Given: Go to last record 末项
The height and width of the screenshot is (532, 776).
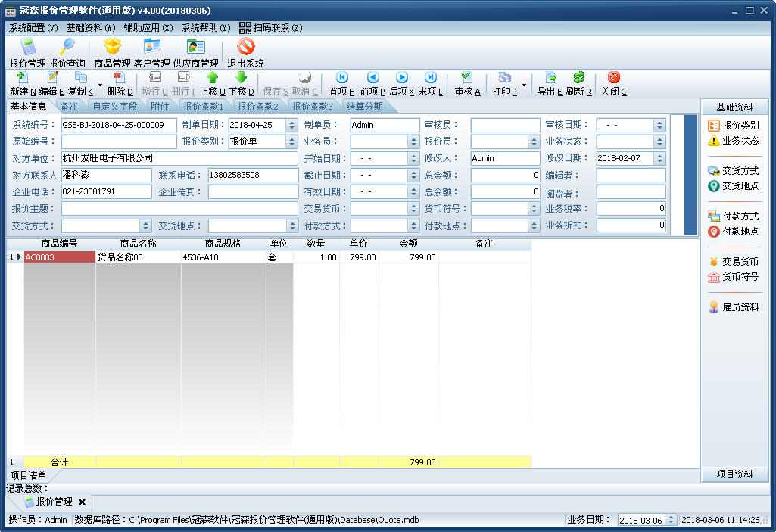Looking at the screenshot, I should pyautogui.click(x=431, y=84).
